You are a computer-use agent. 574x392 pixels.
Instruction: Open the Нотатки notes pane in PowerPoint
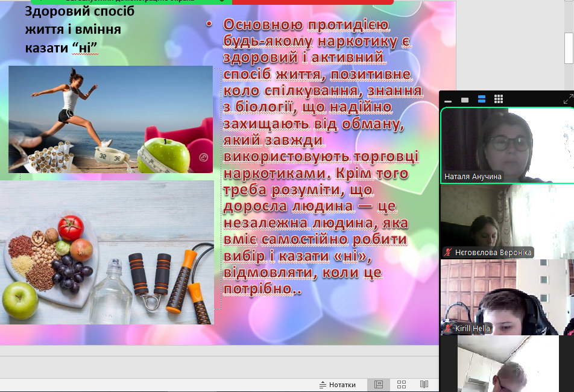pos(338,385)
